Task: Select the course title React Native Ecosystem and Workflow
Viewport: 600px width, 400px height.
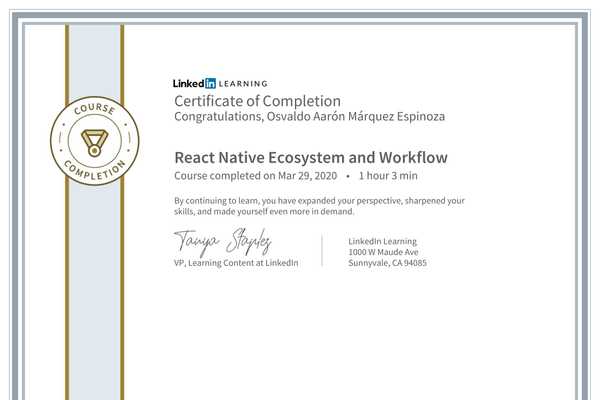Action: tap(311, 158)
